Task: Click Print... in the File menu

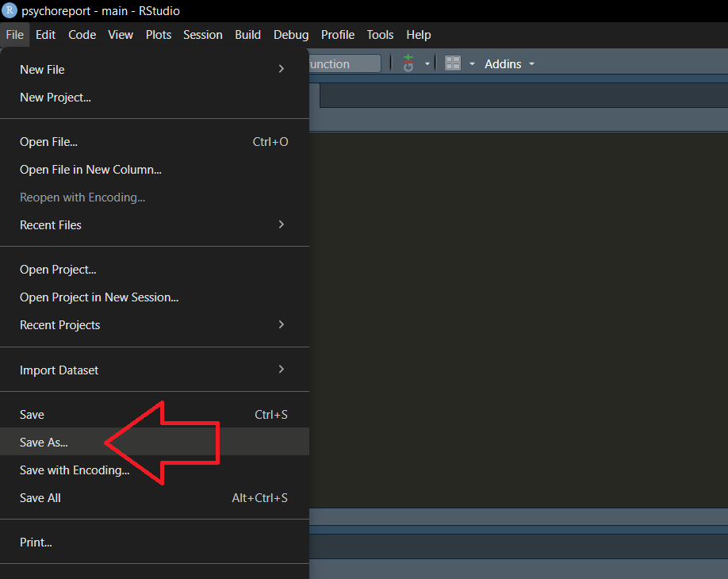Action: 36,543
